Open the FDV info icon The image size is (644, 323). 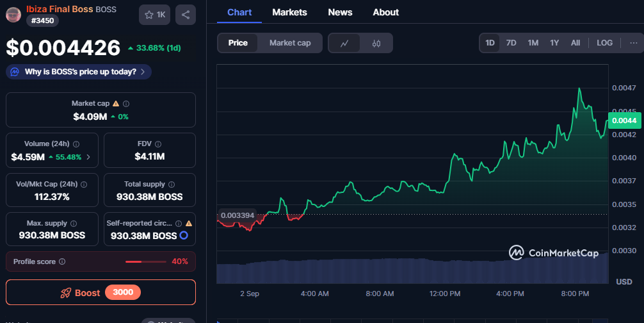coord(158,144)
